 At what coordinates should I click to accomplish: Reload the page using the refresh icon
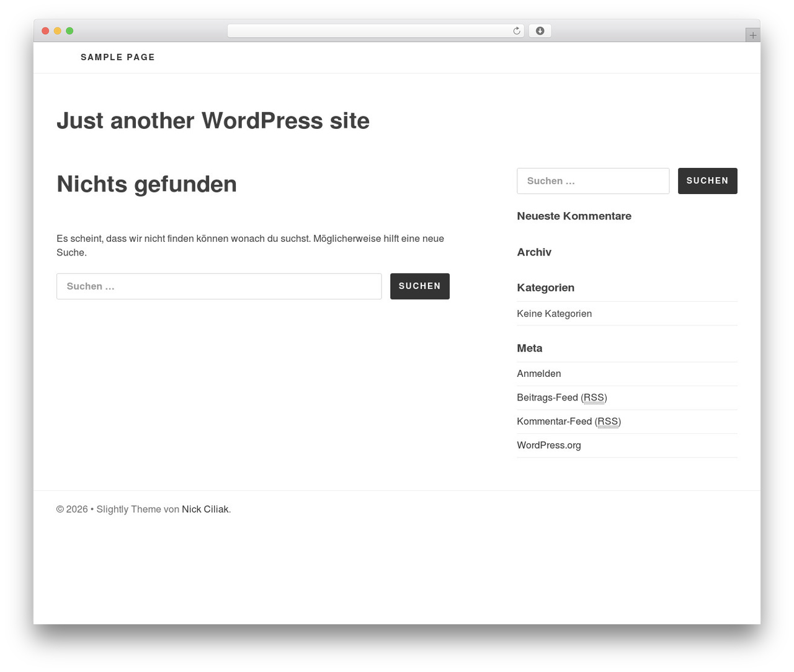[x=516, y=31]
